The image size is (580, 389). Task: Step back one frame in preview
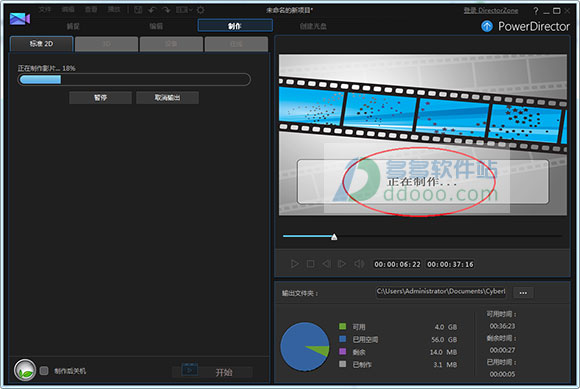(x=326, y=264)
